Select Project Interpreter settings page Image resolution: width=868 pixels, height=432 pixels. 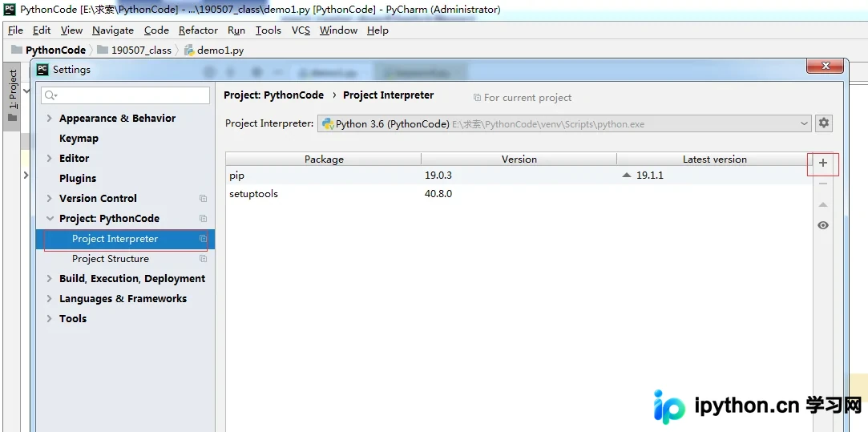(x=125, y=239)
